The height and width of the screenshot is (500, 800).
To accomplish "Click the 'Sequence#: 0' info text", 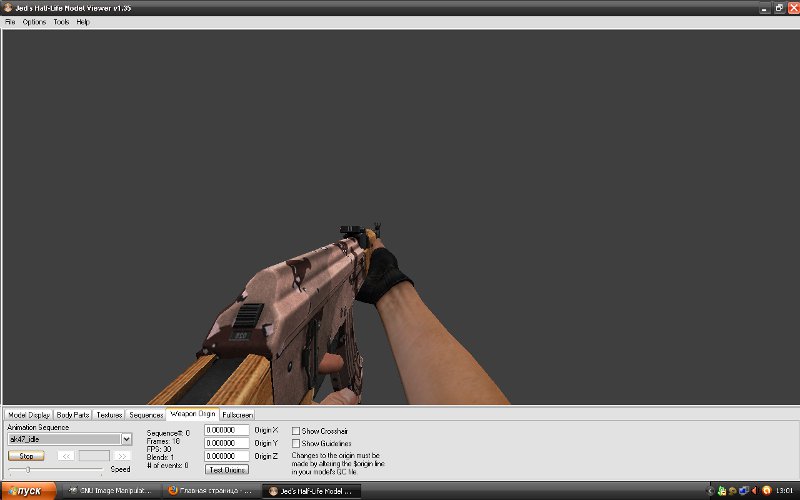I will click(168, 433).
